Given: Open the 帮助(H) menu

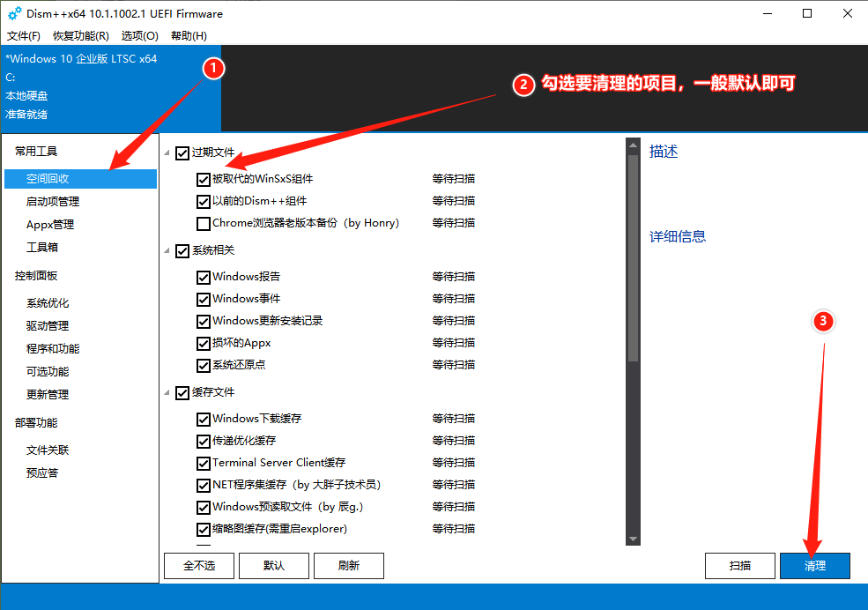Looking at the screenshot, I should click(189, 36).
